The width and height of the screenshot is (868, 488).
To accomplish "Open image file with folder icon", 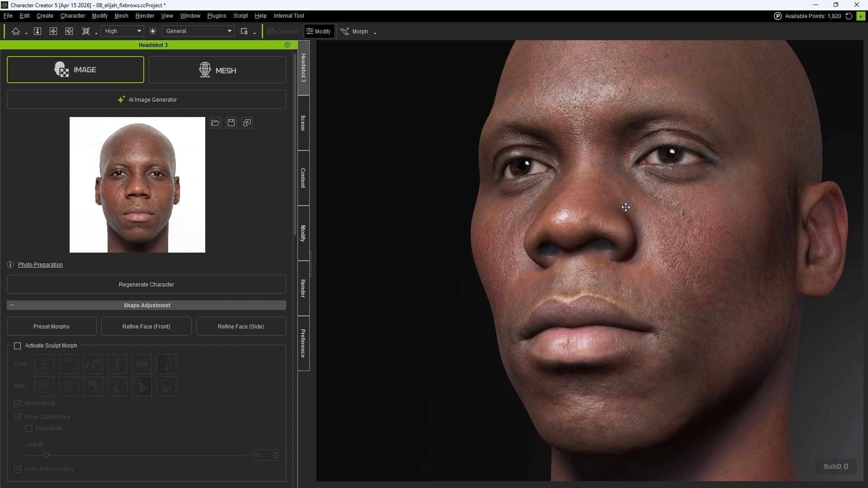I will coord(215,123).
